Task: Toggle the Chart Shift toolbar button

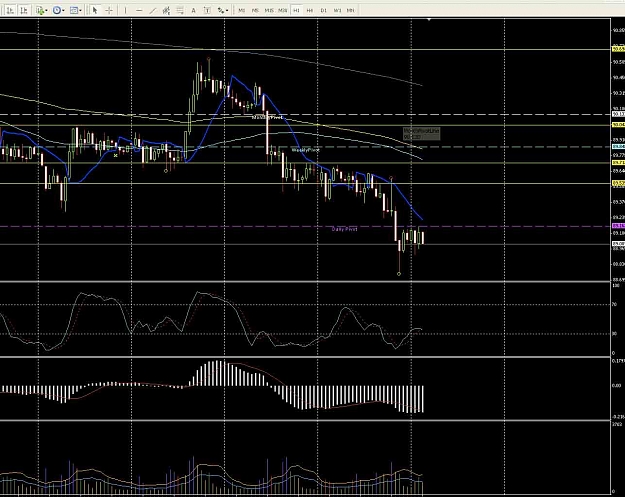Action: pos(24,10)
